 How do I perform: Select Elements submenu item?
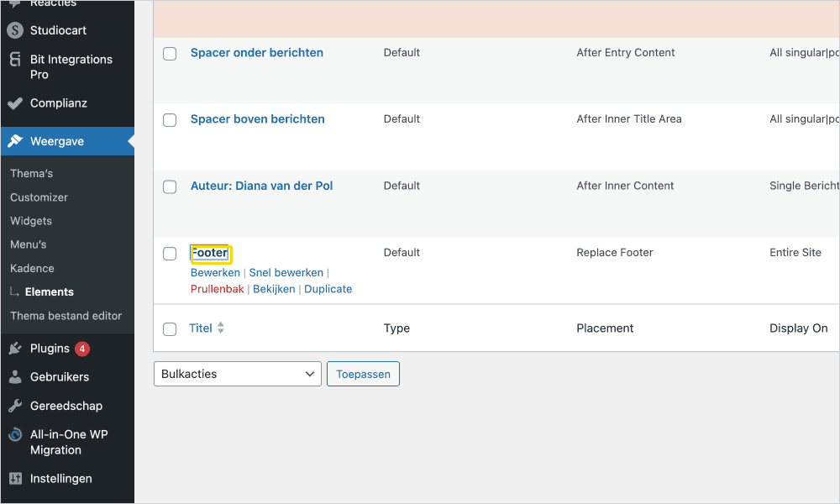click(x=50, y=292)
